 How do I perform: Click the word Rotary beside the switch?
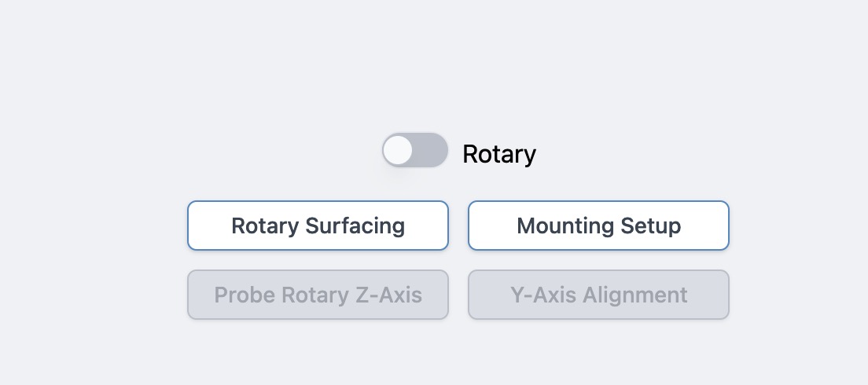(x=498, y=154)
